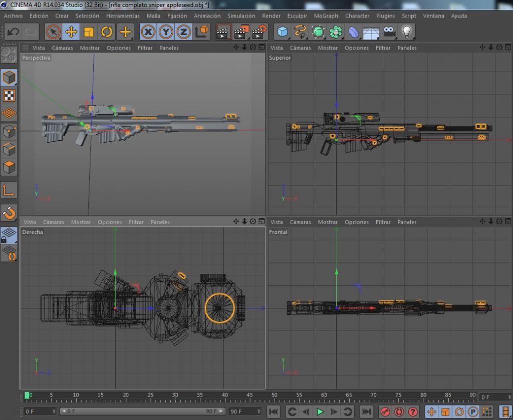
Task: Click the Go to Start playback button
Action: coord(274,411)
